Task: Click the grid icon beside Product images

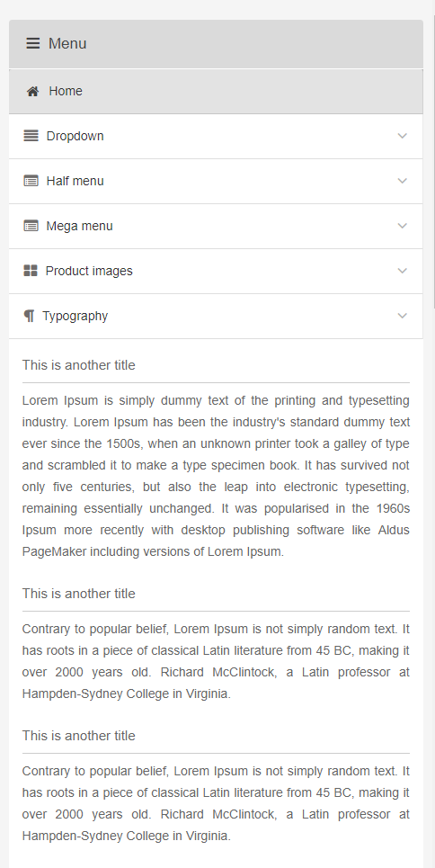Action: (31, 271)
